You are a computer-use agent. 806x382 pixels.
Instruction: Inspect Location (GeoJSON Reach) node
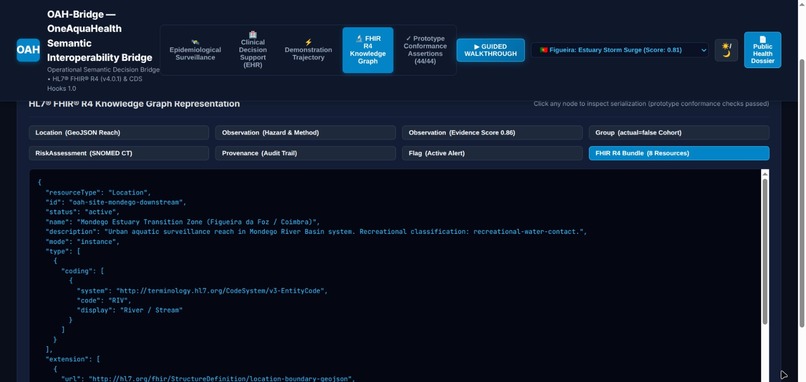(x=119, y=133)
